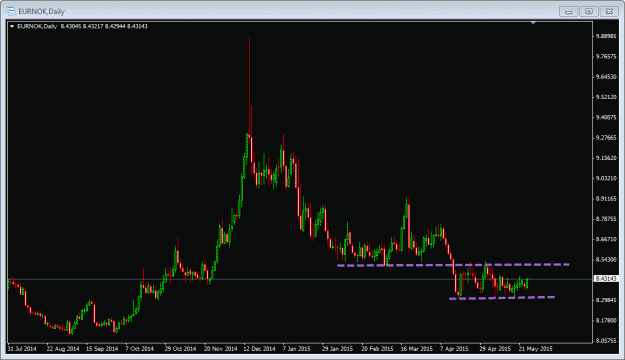Image resolution: width=625 pixels, height=360 pixels.
Task: Click the 8.17800 price scale label
Action: click(606, 320)
